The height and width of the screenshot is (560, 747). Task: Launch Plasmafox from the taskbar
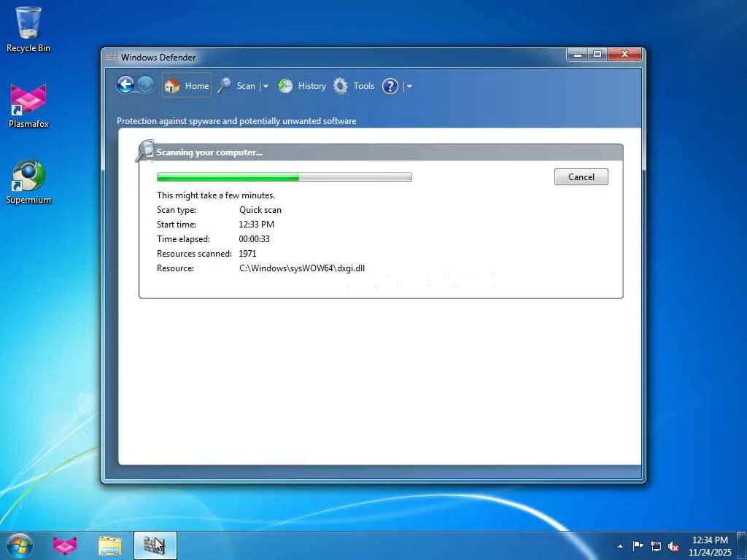pos(65,545)
